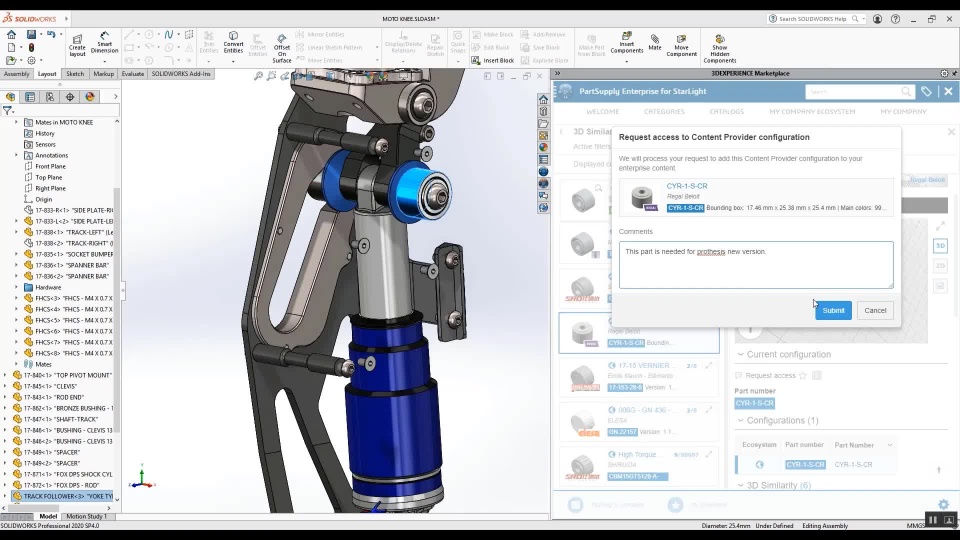Expand the Hardware folder node
This screenshot has width=960, height=540.
17,287
